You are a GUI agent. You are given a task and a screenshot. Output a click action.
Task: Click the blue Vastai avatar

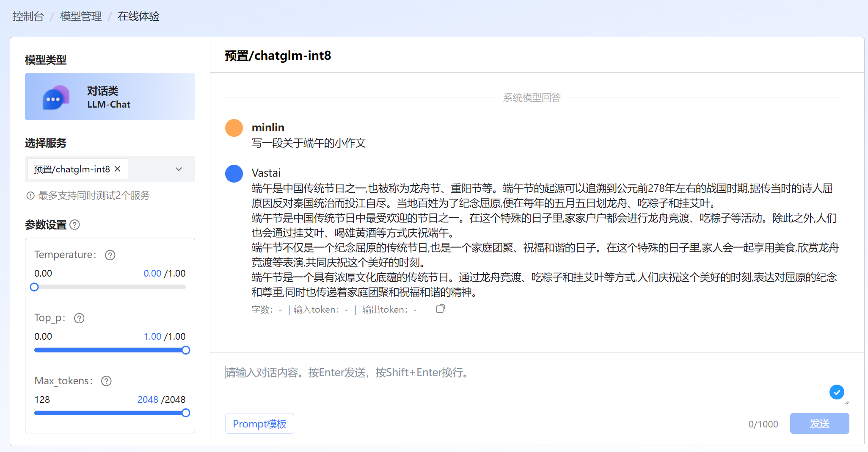tap(234, 174)
